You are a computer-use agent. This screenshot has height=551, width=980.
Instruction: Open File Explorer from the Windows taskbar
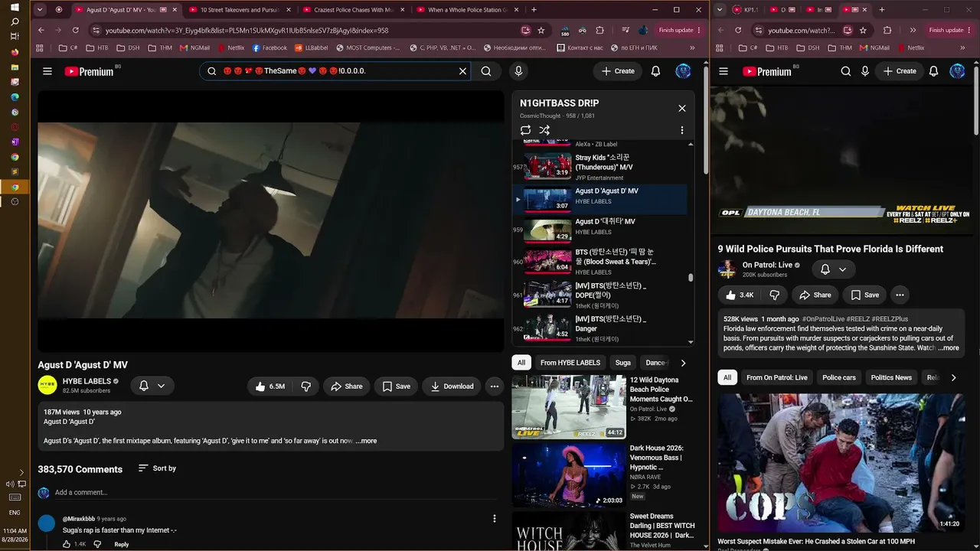coord(15,67)
